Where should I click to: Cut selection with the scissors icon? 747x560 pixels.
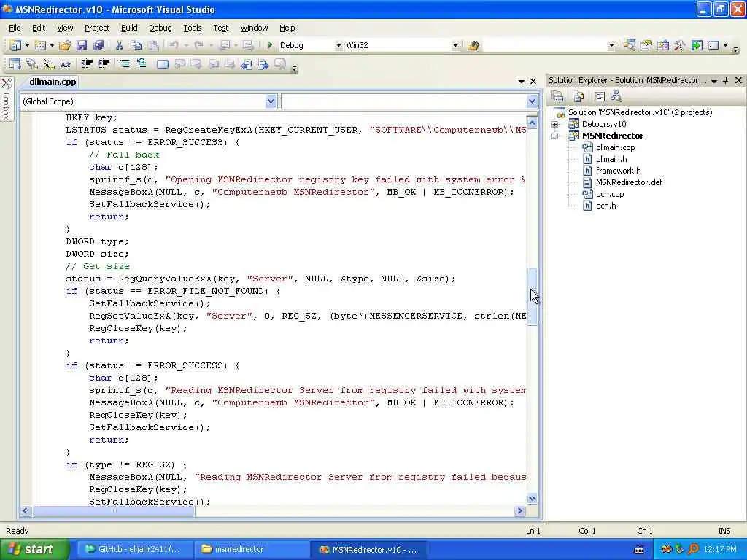[x=119, y=45]
